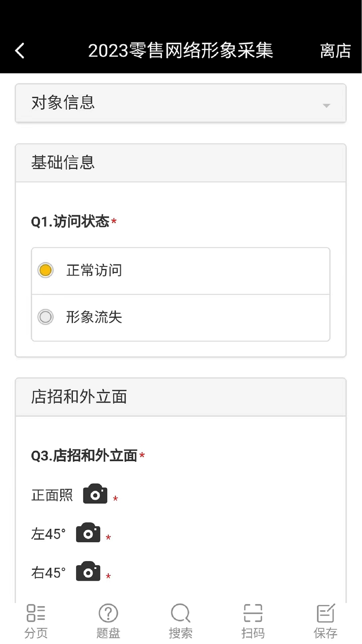Choose the 形象流失 option row
Viewport: 362px width, 644px height.
(181, 317)
